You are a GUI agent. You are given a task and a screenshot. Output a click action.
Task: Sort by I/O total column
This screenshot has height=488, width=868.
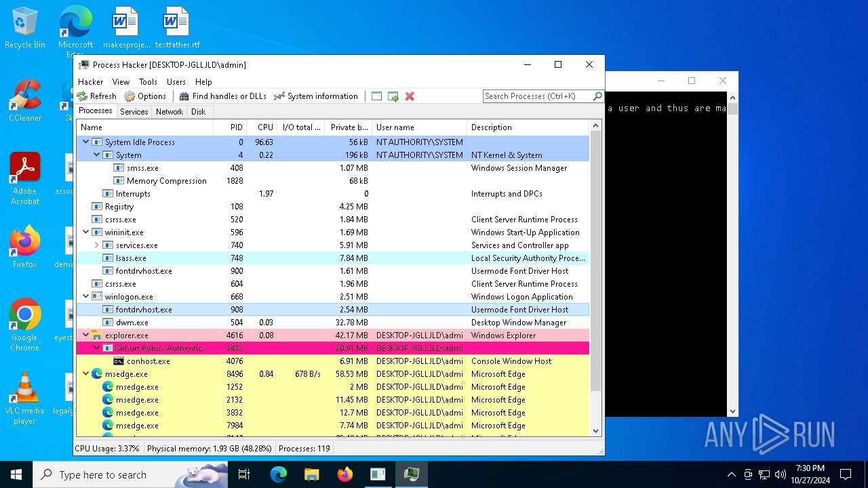pyautogui.click(x=301, y=127)
